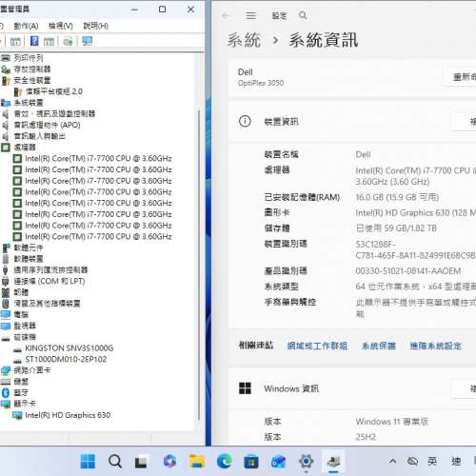
Task: Go back with the Settings back arrow
Action: point(226,15)
